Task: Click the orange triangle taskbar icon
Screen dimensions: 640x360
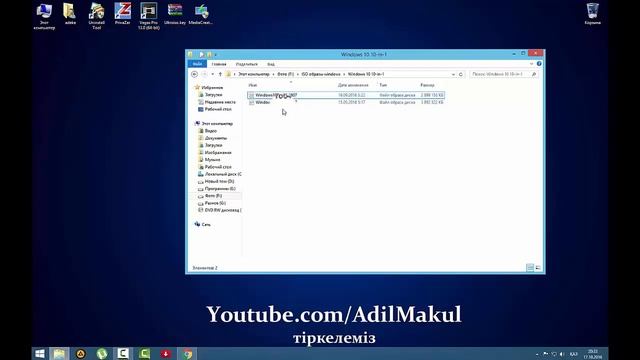Action: pos(81,353)
